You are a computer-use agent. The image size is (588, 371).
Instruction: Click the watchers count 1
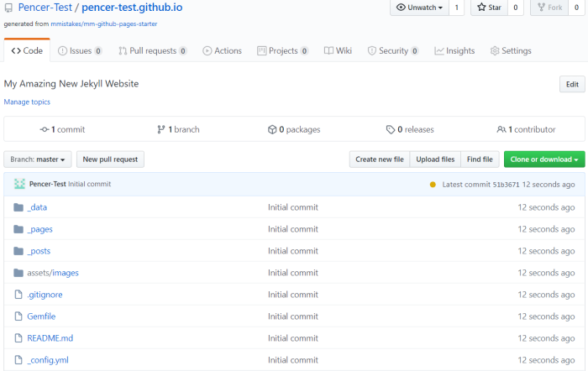tap(456, 8)
